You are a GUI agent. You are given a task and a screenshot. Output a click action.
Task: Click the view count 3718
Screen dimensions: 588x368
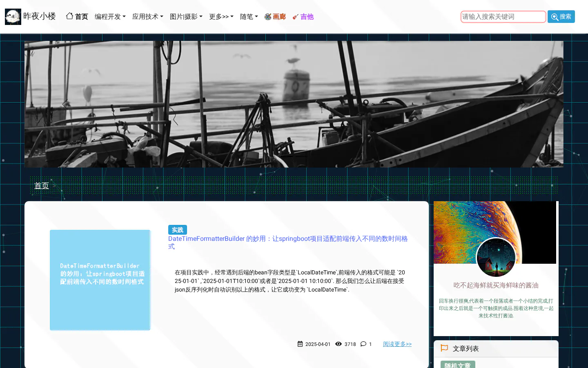[x=350, y=344]
